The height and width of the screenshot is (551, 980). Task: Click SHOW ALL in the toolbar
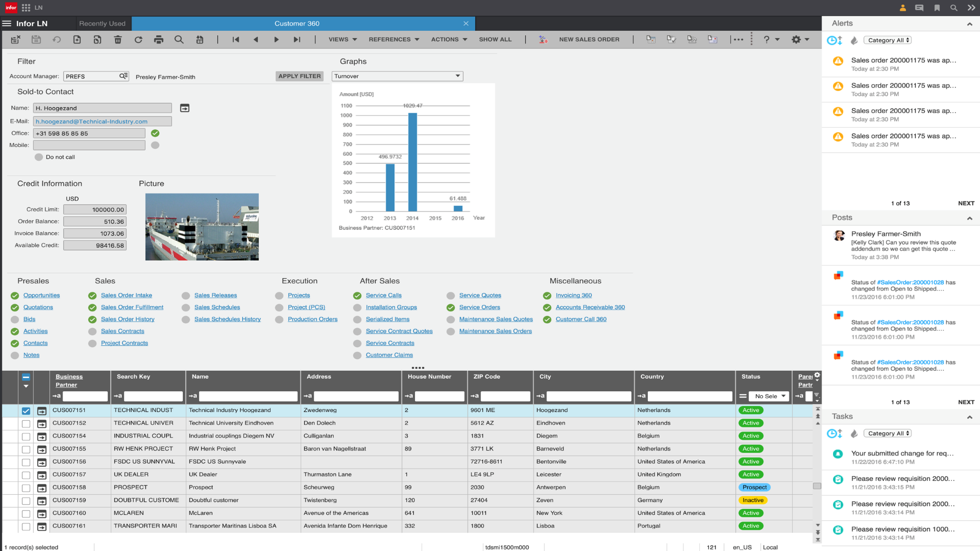click(495, 40)
